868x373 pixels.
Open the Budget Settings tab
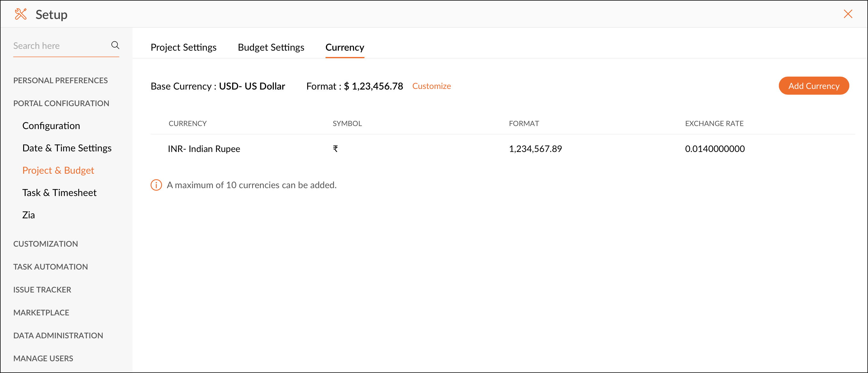tap(271, 47)
